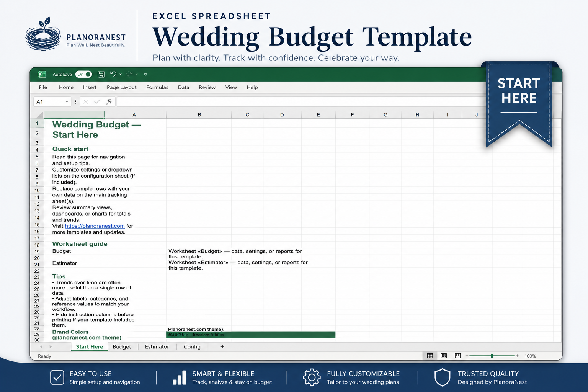
Task: Open the Insert ribbon tab
Action: point(90,87)
